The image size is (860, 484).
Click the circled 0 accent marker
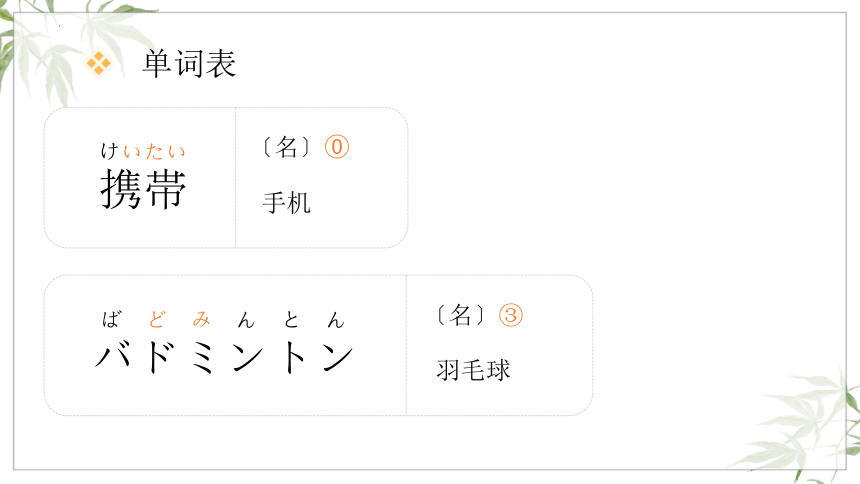(337, 147)
